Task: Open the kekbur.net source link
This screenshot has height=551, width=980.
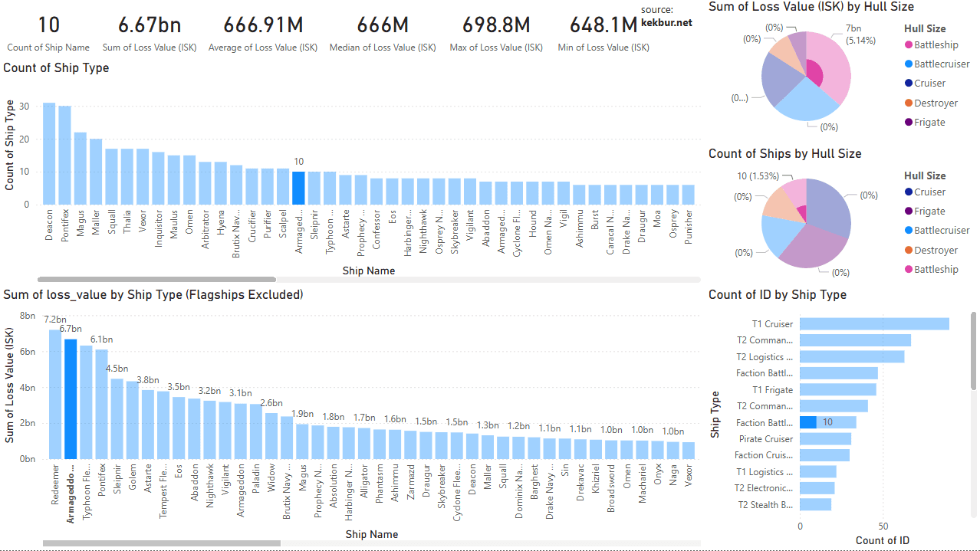Action: pos(666,22)
